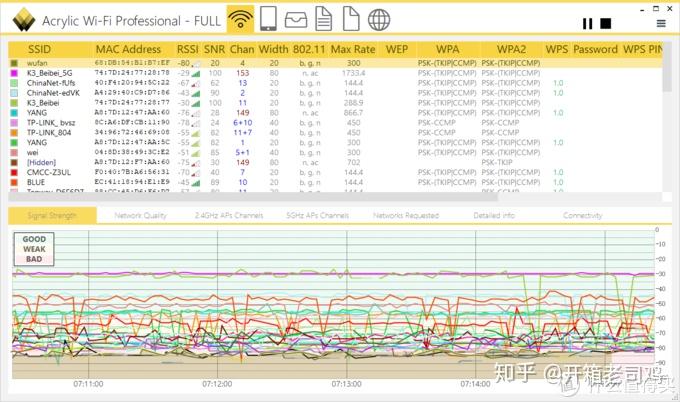The image size is (680, 402).
Task: Click the 6+10 channel cell
Action: click(242, 123)
